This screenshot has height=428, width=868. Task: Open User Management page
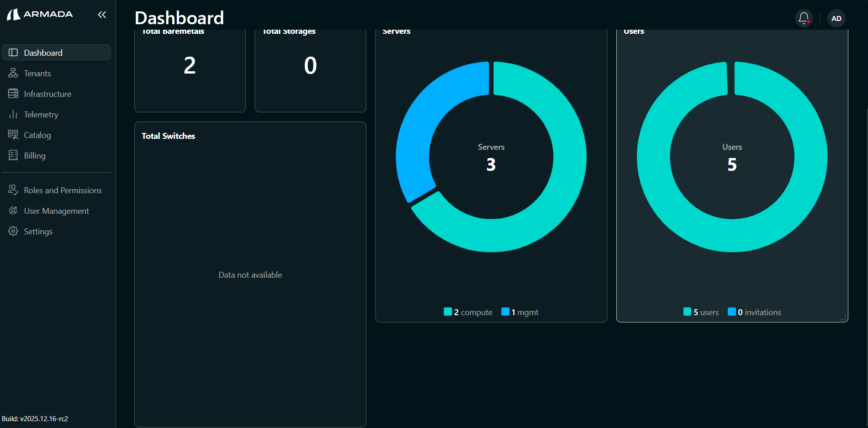pos(56,211)
